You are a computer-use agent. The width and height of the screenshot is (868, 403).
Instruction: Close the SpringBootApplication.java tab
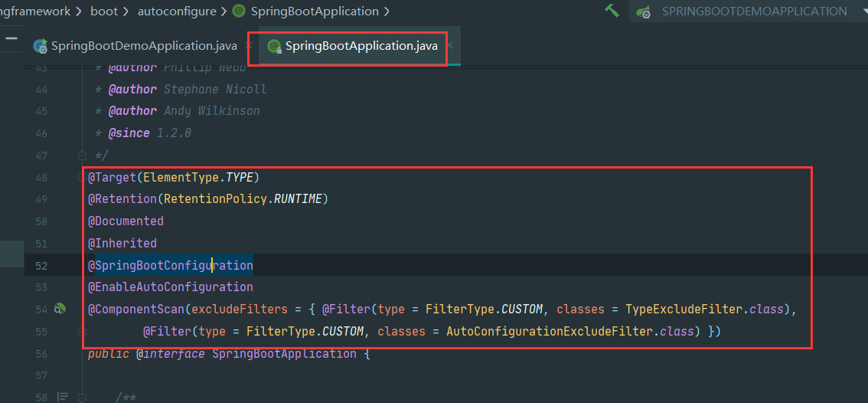(450, 46)
